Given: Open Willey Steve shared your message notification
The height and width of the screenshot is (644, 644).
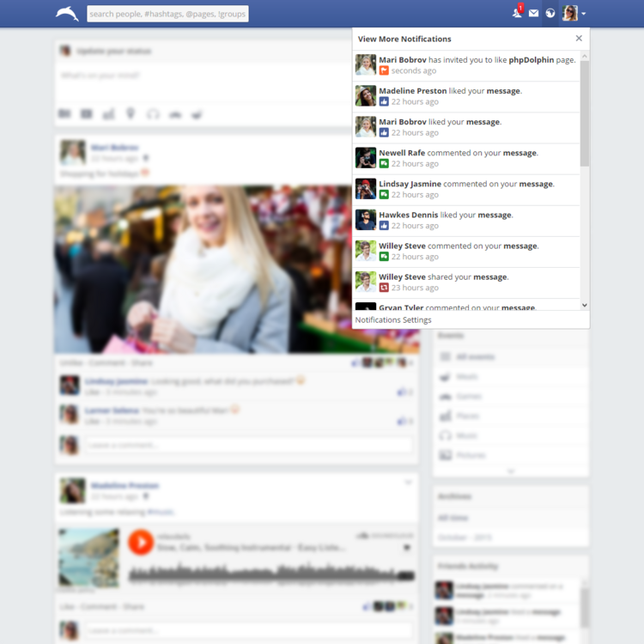Looking at the screenshot, I should [466, 283].
